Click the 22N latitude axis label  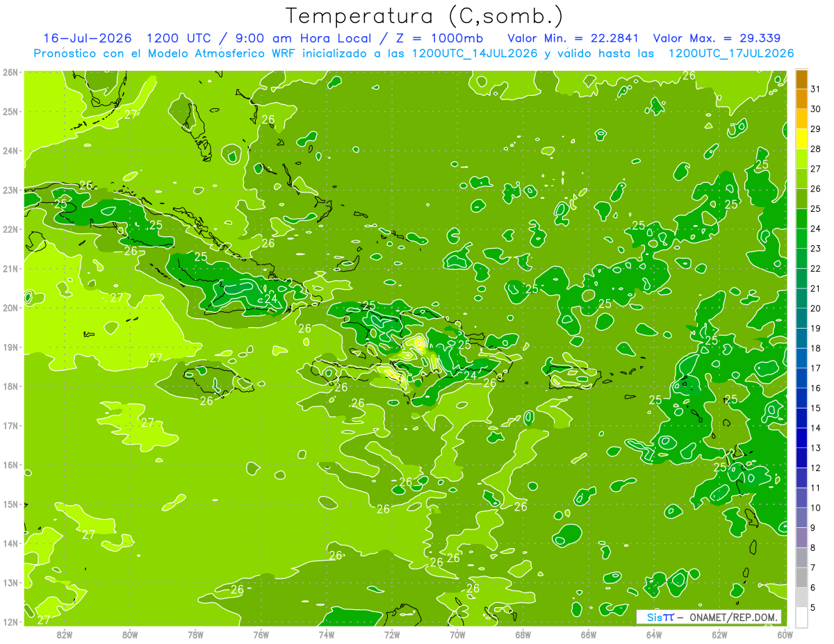pos(10,229)
